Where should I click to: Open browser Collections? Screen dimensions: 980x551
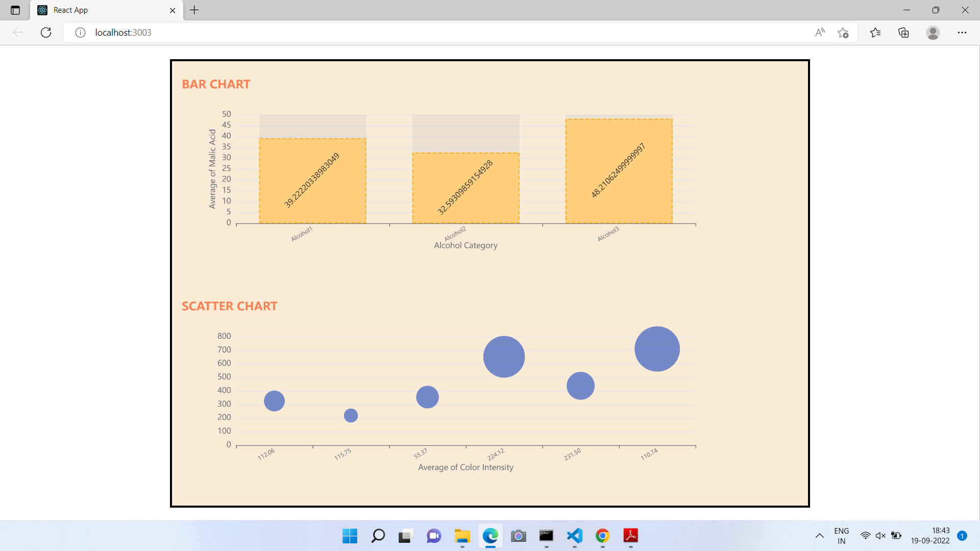pyautogui.click(x=903, y=33)
